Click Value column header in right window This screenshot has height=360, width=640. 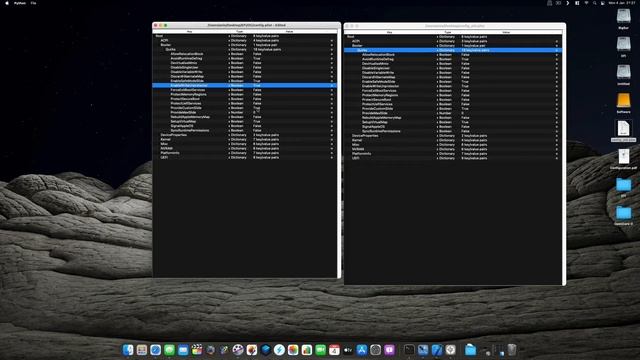506,32
